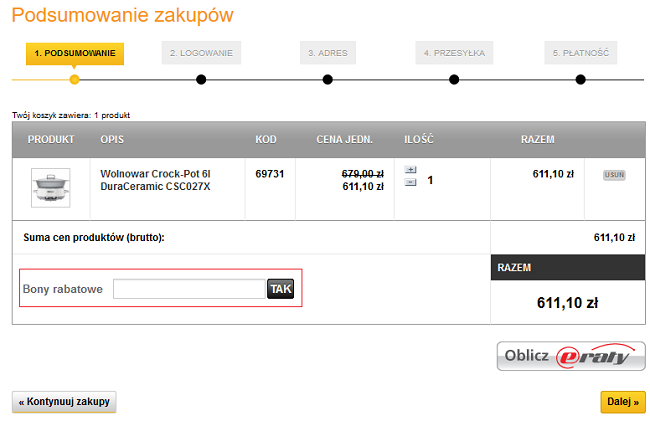The height and width of the screenshot is (426, 650).
Task: Select the 4. Przesyłka step tab
Action: (x=454, y=53)
